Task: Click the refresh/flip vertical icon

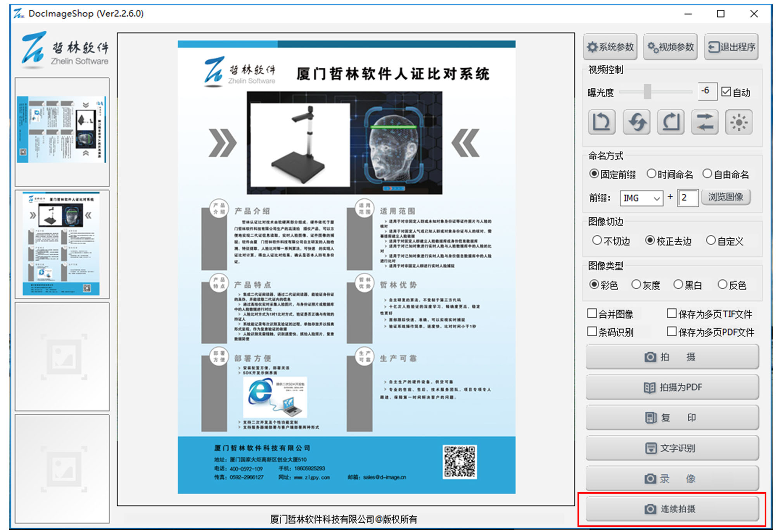Action: [636, 122]
